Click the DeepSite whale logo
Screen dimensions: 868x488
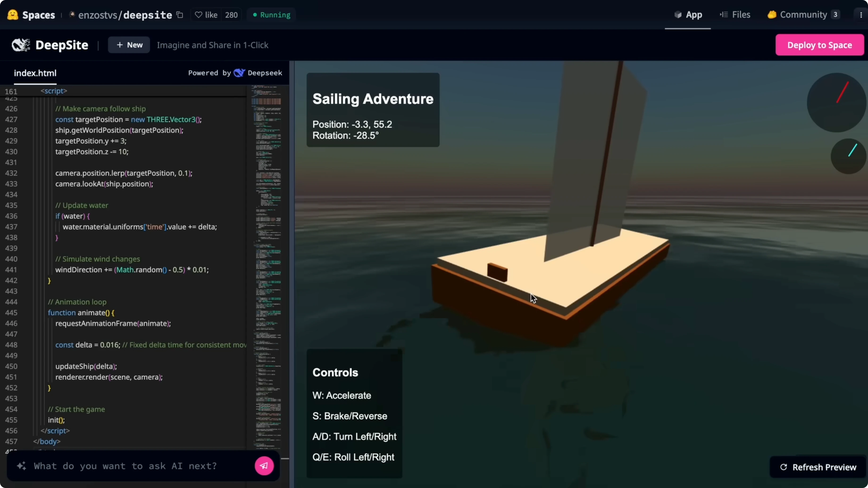pos(20,45)
